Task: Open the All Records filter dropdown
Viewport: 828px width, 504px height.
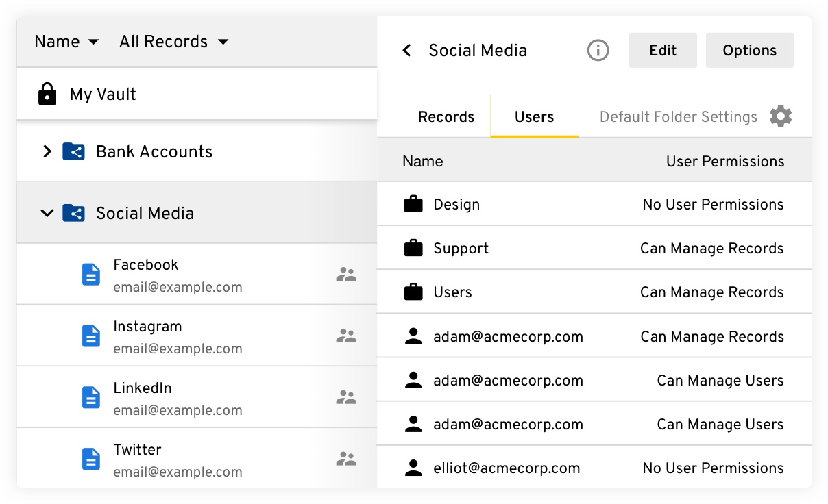Action: (x=173, y=42)
